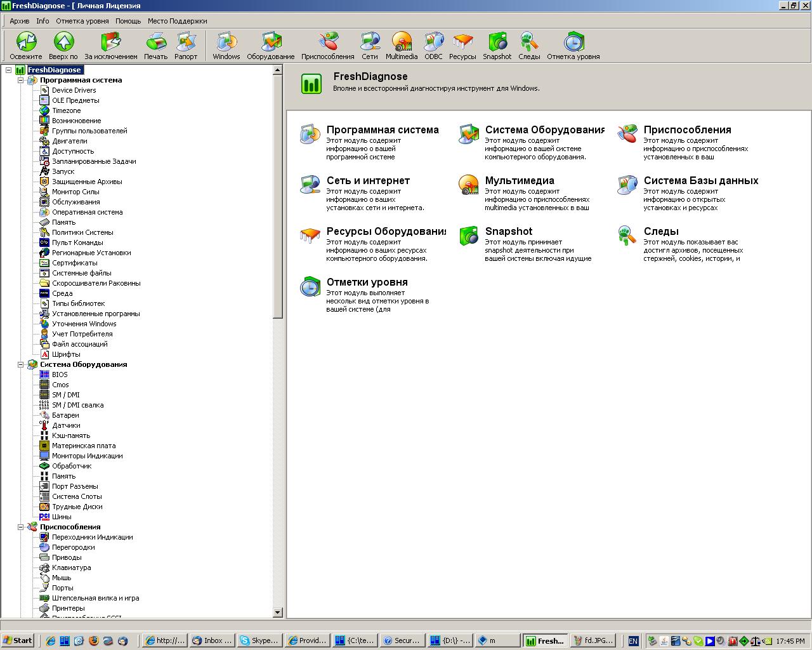Select Принтеры tree item
This screenshot has height=650, width=812.
coord(69,608)
